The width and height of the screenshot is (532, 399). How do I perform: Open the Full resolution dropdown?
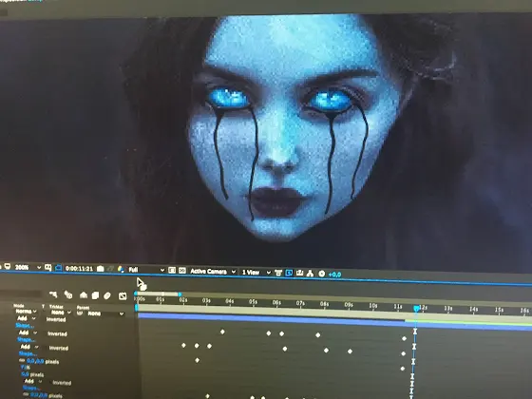(x=146, y=270)
